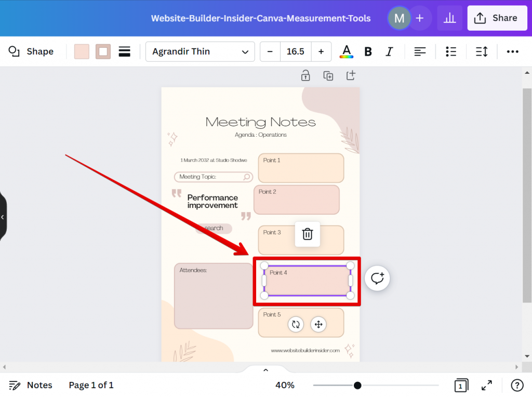Open the comment bubble next to Point 4
The image size is (532, 397).
point(377,278)
